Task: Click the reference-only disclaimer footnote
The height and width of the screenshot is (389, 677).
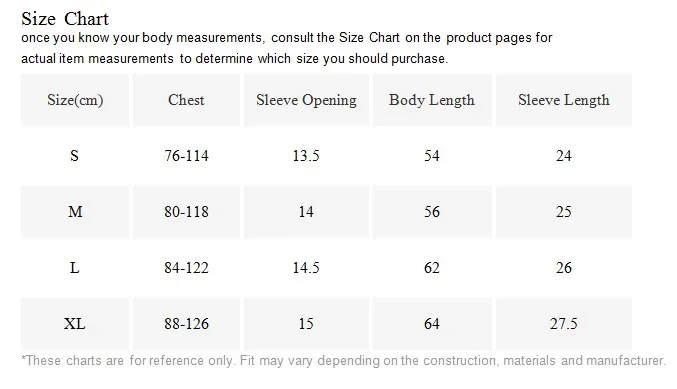Action: pyautogui.click(x=344, y=361)
